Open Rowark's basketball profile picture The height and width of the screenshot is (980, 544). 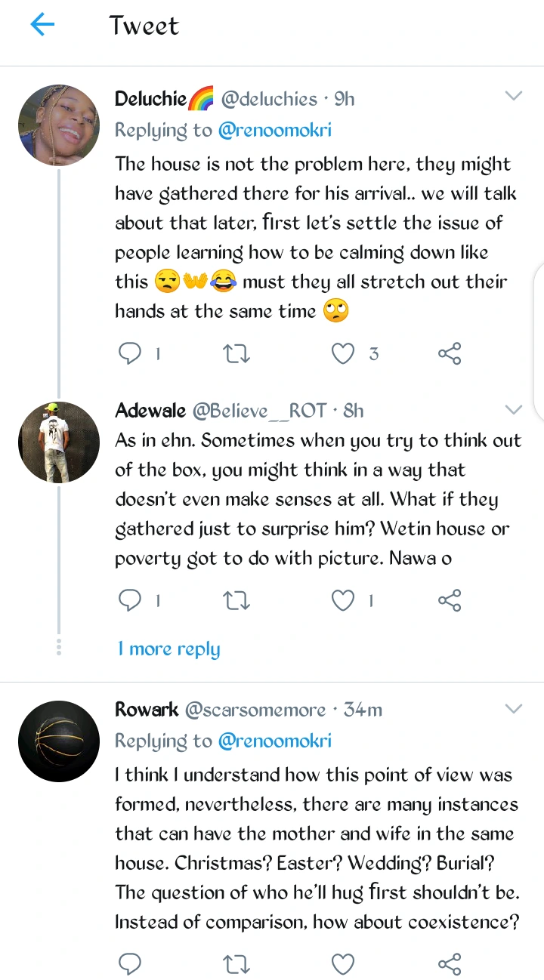pos(59,741)
